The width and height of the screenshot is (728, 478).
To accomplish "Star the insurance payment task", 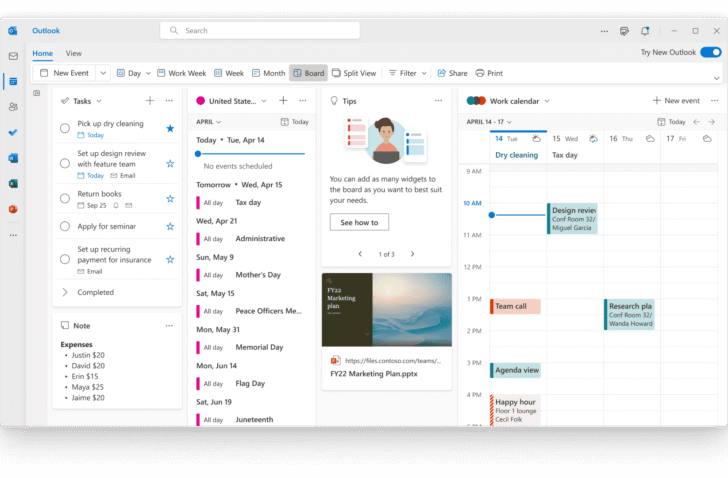I will (x=170, y=259).
